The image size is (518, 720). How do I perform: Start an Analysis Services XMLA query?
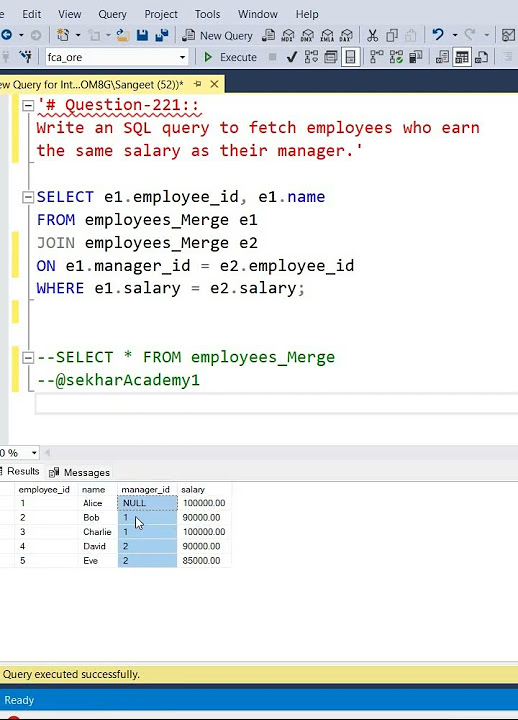(x=327, y=35)
